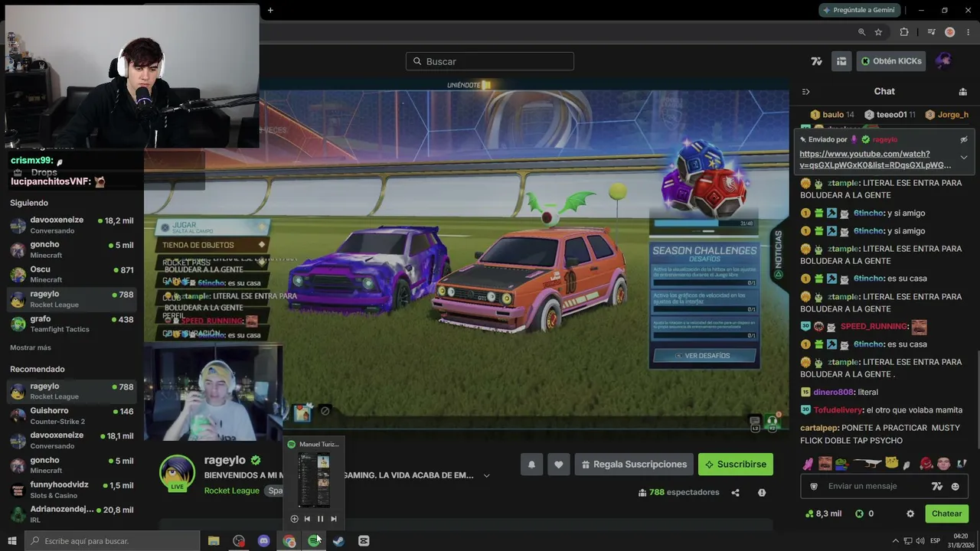980x551 pixels.
Task: Click the Suscribirse button
Action: (x=736, y=465)
